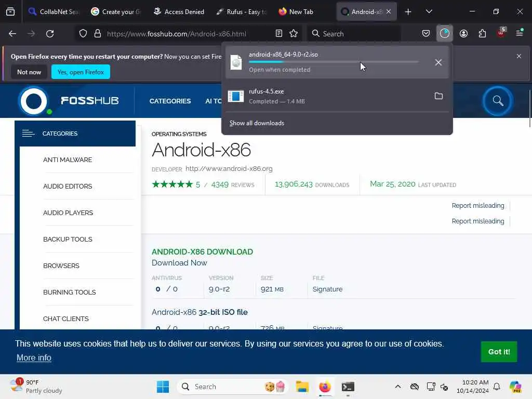Screen dimensions: 532x399
Task: Click the Categories sidebar hamburger icon
Action: click(x=28, y=134)
